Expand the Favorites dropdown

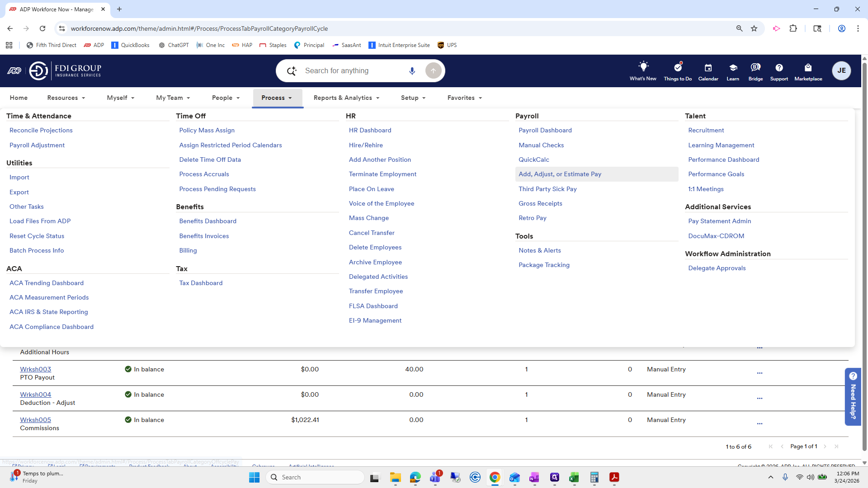click(464, 98)
